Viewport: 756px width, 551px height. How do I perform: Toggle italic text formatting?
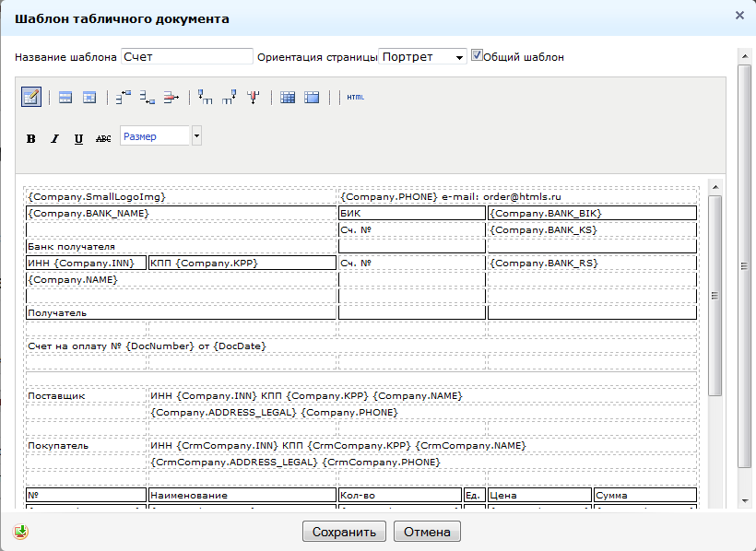(54, 138)
